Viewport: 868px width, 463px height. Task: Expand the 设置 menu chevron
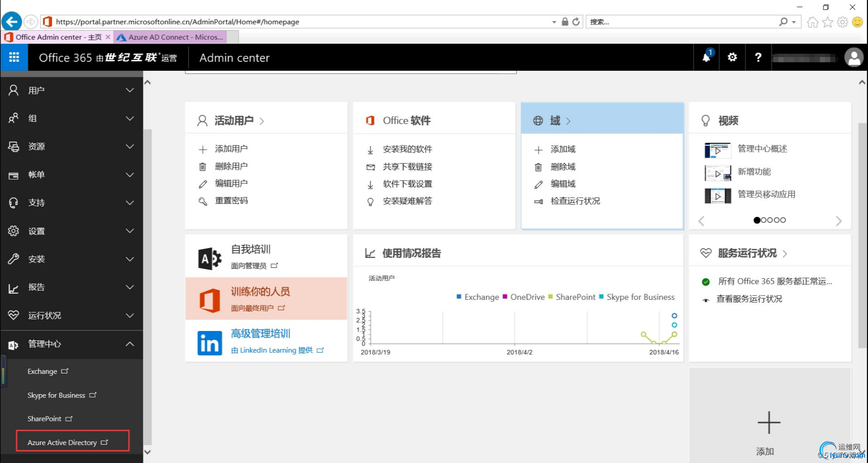[130, 231]
